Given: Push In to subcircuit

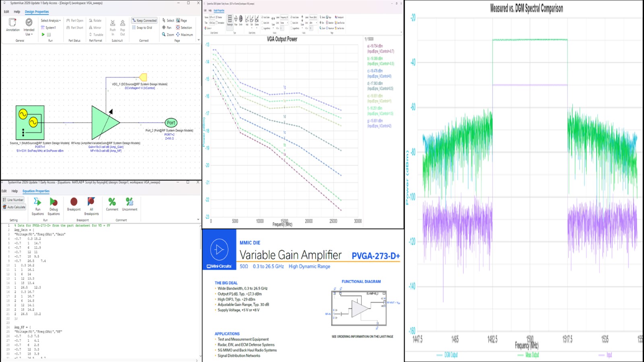Looking at the screenshot, I should [113, 27].
